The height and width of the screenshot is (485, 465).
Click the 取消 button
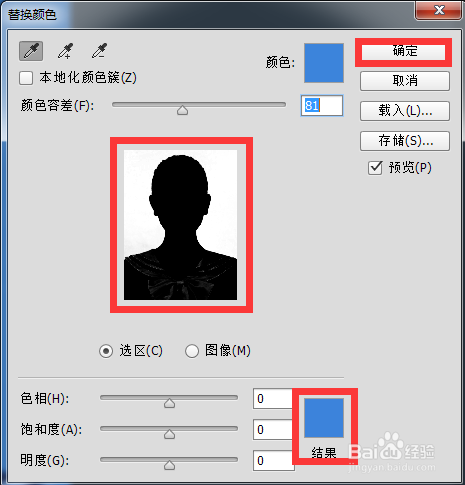pyautogui.click(x=405, y=81)
